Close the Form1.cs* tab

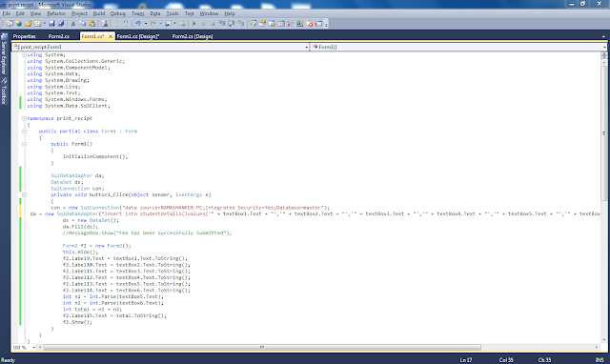[x=111, y=36]
